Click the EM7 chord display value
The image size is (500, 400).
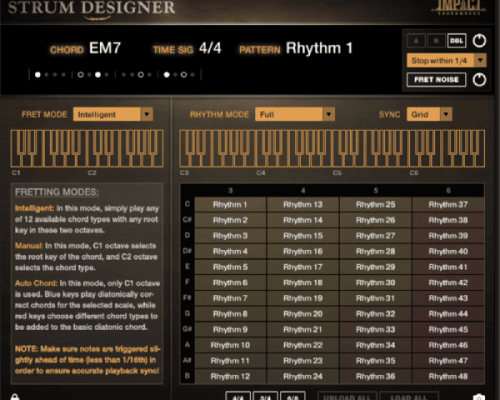point(105,48)
